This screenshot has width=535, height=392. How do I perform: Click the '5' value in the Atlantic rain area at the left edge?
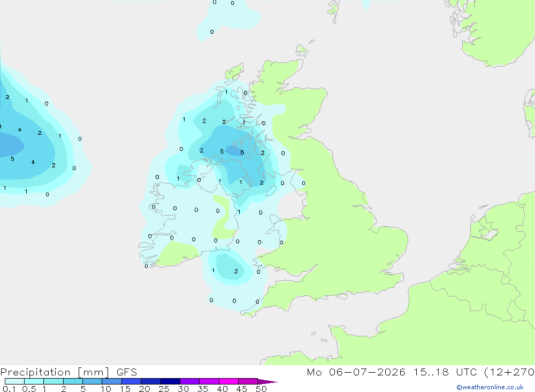click(12, 159)
